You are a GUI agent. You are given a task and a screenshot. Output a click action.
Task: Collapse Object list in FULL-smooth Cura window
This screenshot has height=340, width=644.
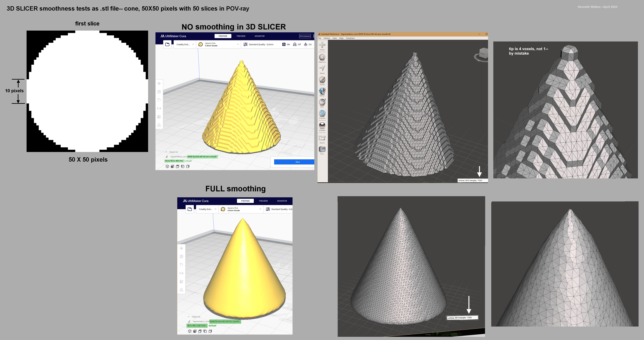click(194, 317)
